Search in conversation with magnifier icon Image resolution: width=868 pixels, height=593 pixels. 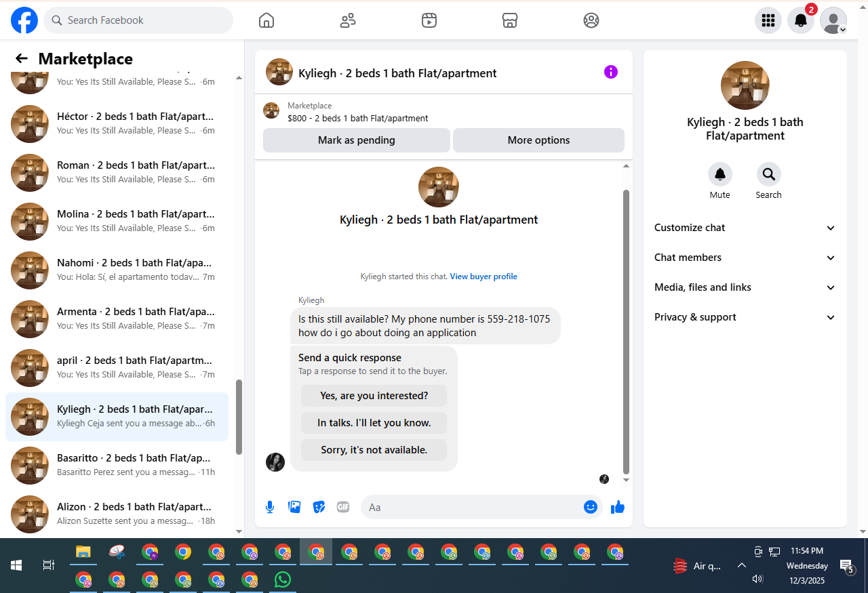[769, 174]
